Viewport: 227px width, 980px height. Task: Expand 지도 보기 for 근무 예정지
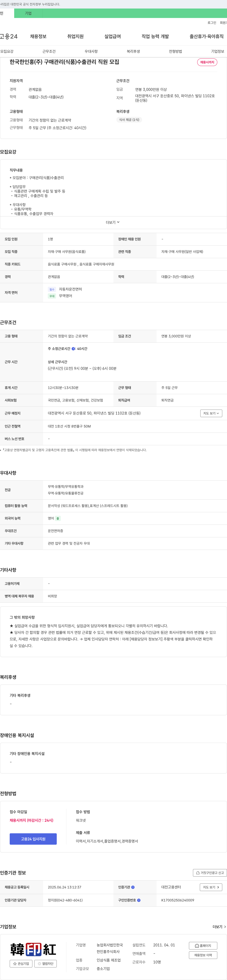[x=211, y=413]
